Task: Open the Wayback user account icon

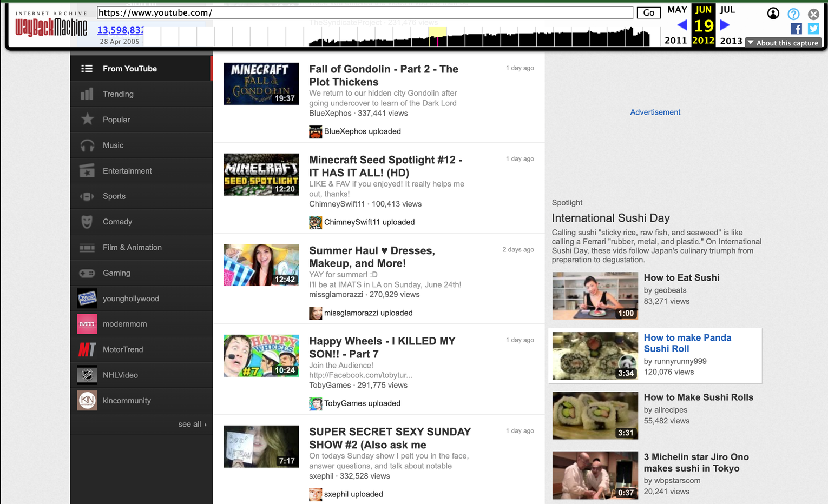Action: coord(773,14)
